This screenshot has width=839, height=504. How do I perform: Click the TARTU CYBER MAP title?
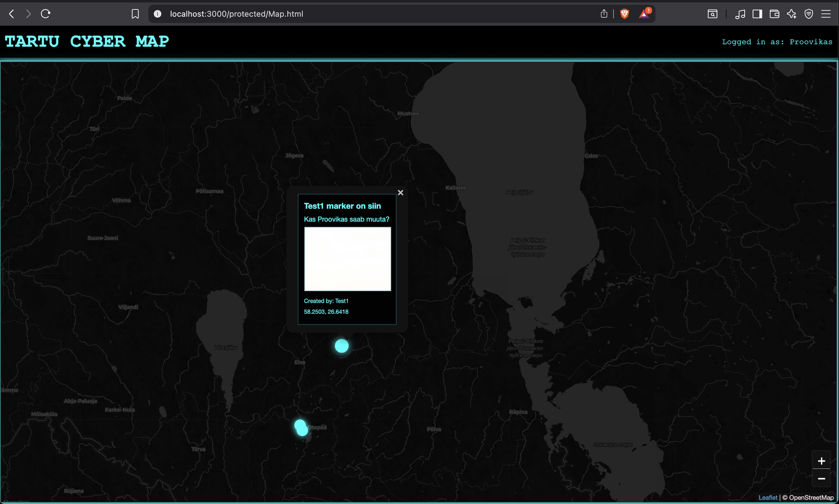87,42
